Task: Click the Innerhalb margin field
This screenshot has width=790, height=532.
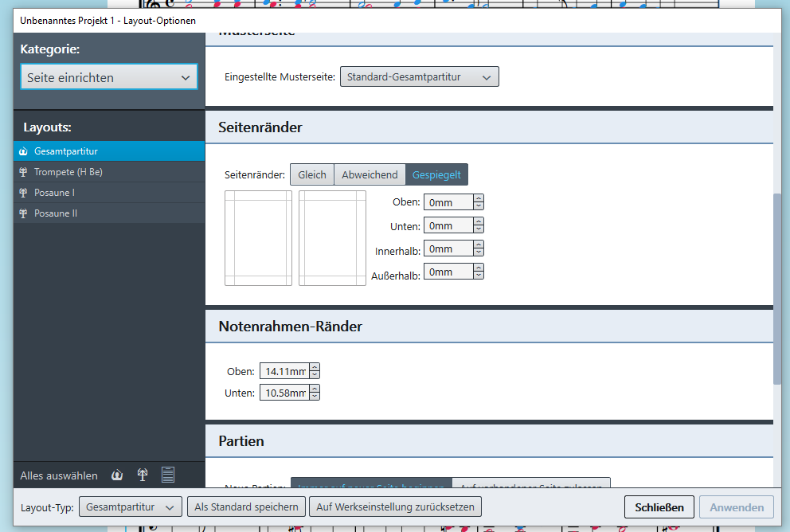Action: coord(448,248)
